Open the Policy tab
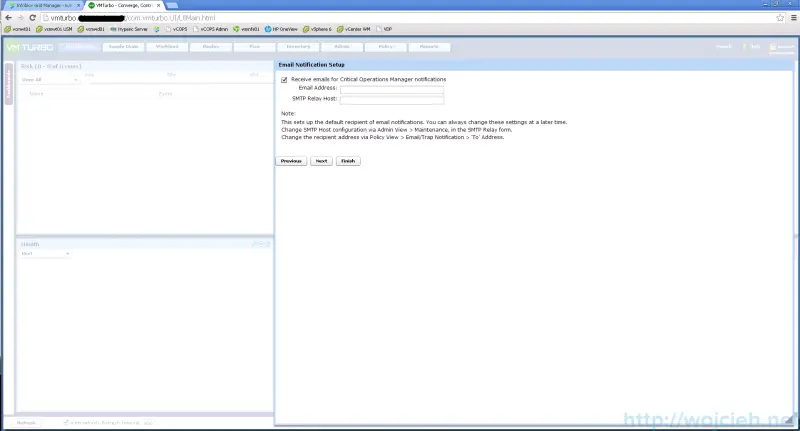The image size is (800, 431). 386,47
